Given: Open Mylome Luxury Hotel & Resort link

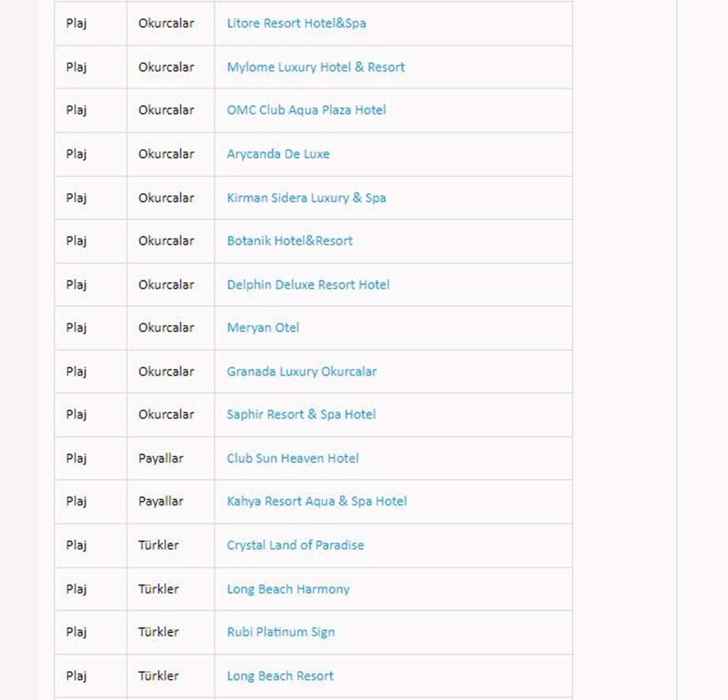Looking at the screenshot, I should (315, 67).
